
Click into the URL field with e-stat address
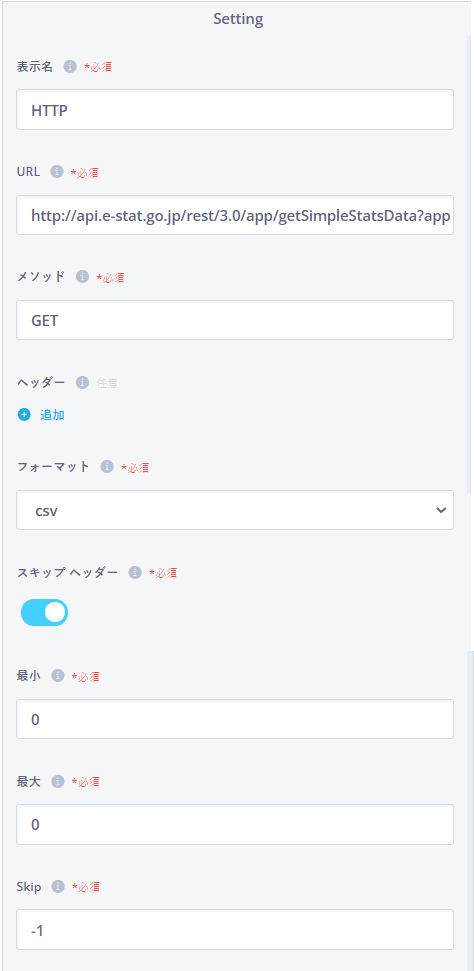[235, 215]
